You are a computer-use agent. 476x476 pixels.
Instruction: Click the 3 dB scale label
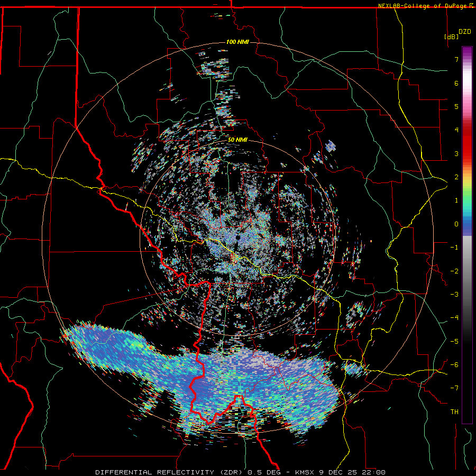point(456,153)
